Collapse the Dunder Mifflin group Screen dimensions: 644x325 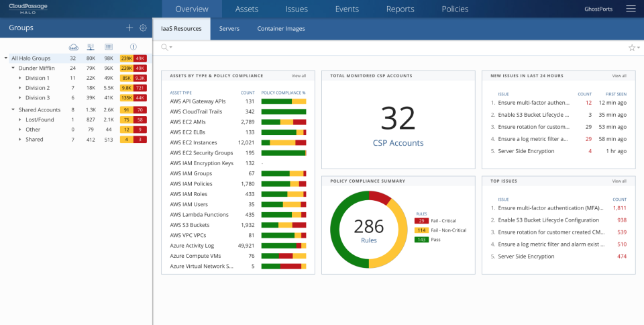13,68
